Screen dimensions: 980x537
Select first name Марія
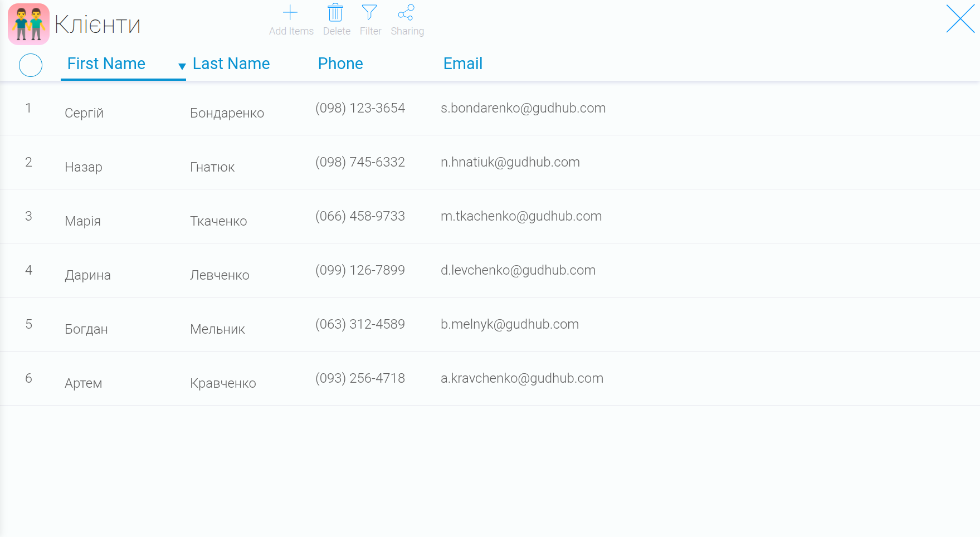point(83,221)
